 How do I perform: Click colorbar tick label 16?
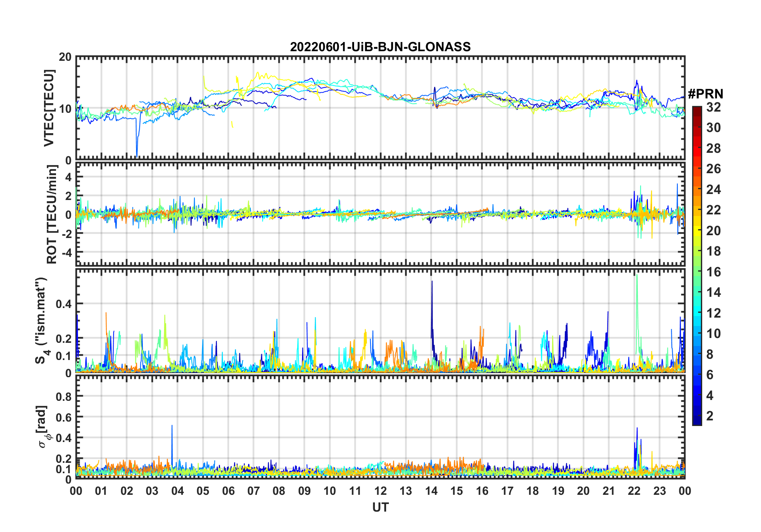coord(713,272)
